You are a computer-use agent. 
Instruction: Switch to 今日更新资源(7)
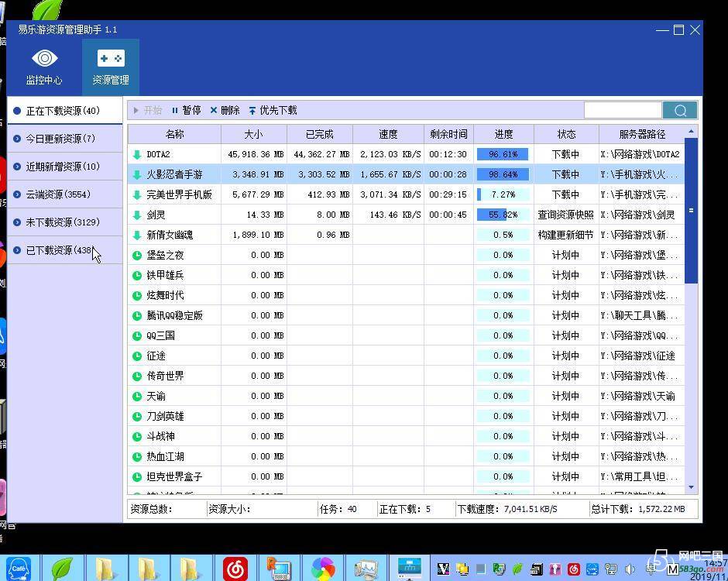[65, 139]
